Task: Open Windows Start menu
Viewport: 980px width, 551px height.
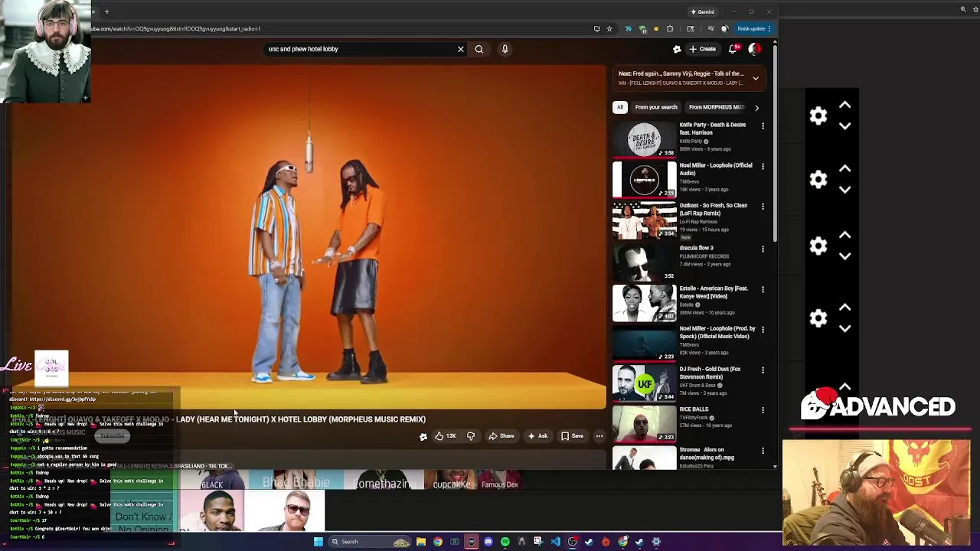Action: click(318, 542)
